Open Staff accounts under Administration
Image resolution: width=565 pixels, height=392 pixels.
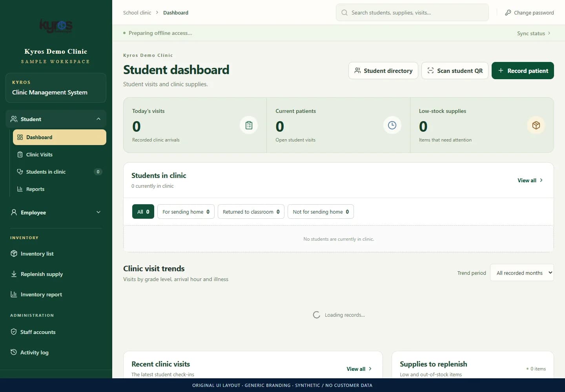(56, 332)
